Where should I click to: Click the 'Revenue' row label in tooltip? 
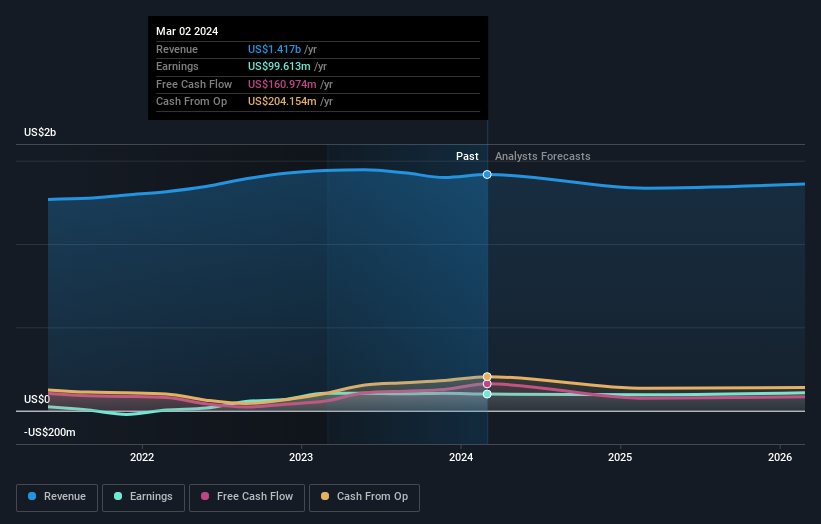tap(177, 49)
